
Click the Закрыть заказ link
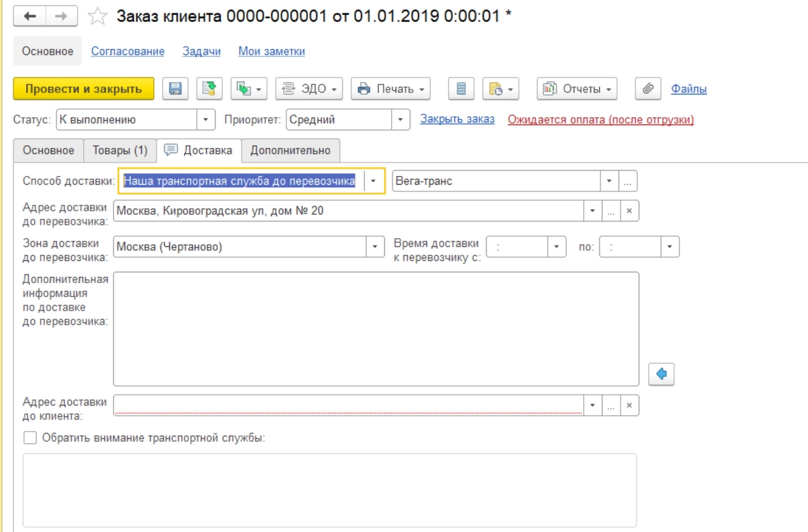[457, 119]
